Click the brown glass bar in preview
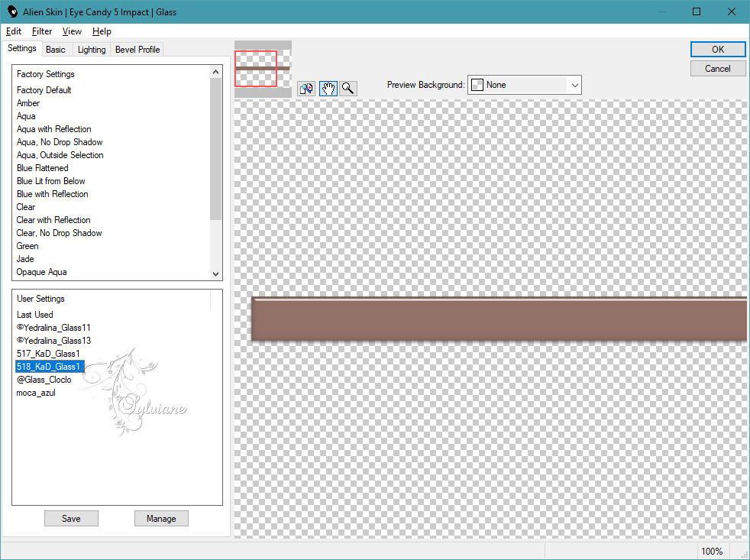The image size is (750, 560). (x=499, y=319)
